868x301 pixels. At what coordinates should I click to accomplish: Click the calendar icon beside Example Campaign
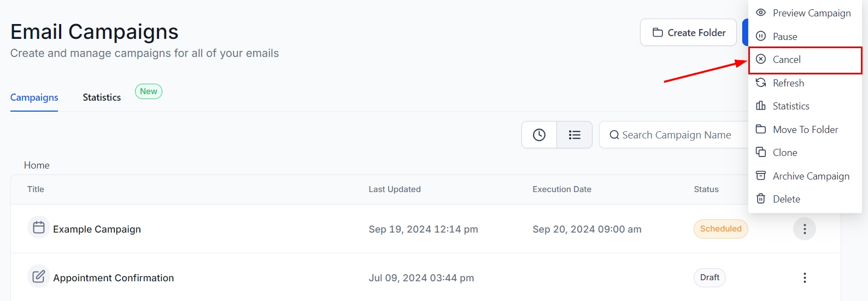(39, 228)
